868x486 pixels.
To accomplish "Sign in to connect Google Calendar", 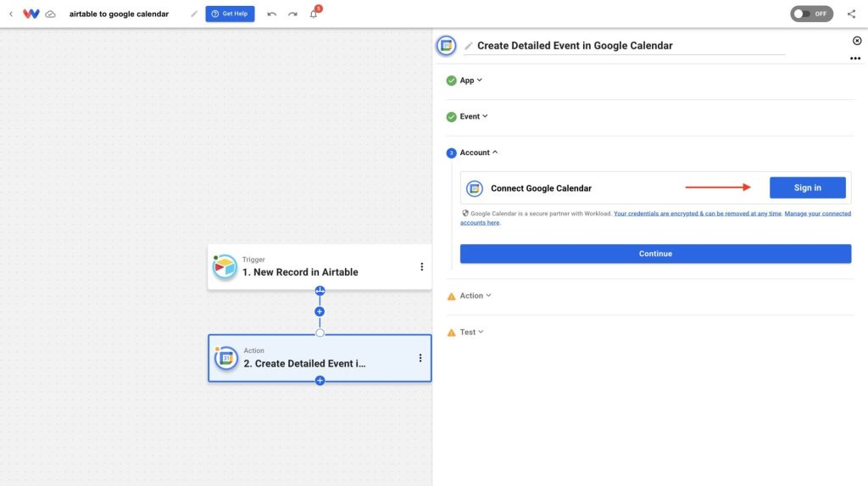I will (x=807, y=187).
